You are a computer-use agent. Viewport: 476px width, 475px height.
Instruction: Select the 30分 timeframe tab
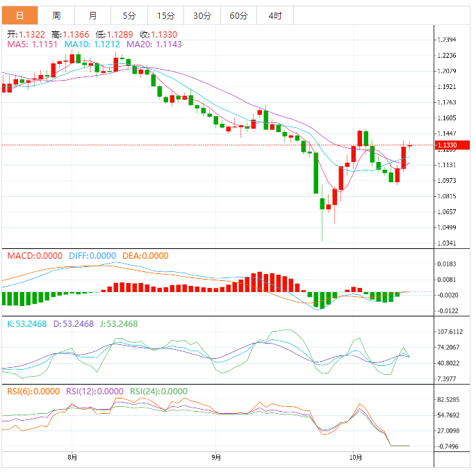click(x=202, y=15)
